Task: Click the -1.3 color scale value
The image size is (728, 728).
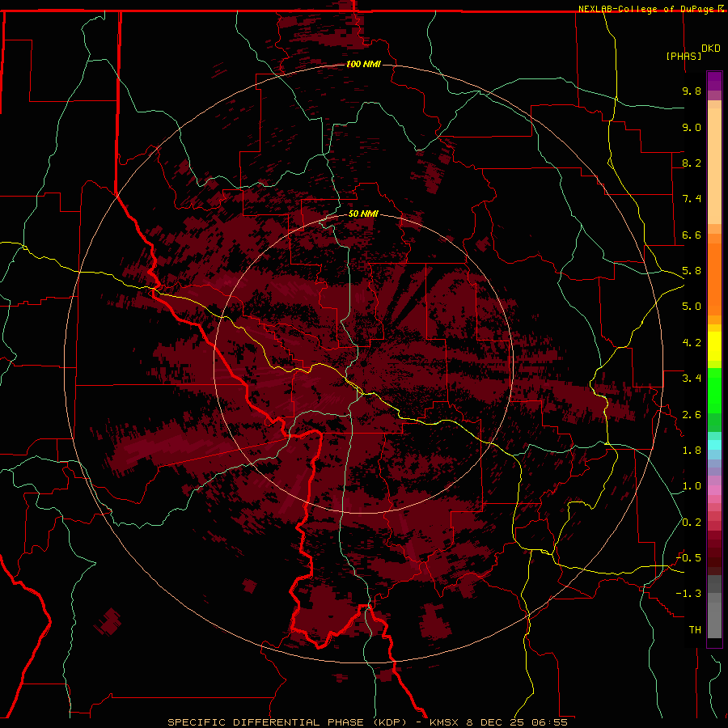Action: click(x=688, y=594)
